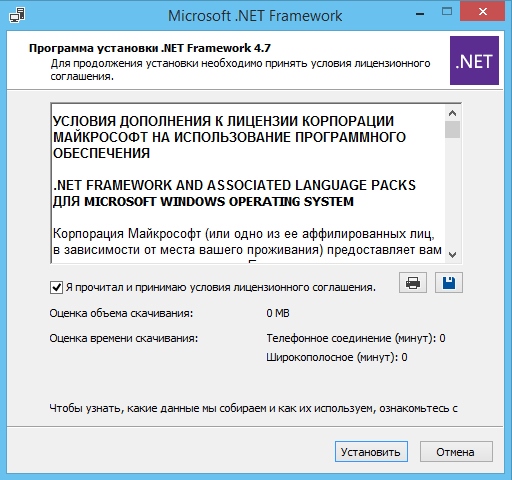The height and width of the screenshot is (480, 512).
Task: Click the Отмена button
Action: coord(456,452)
